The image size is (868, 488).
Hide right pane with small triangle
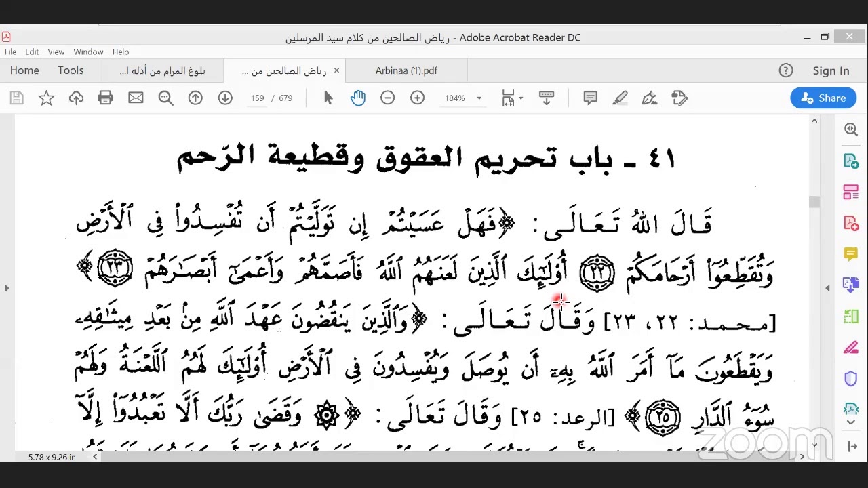point(827,288)
